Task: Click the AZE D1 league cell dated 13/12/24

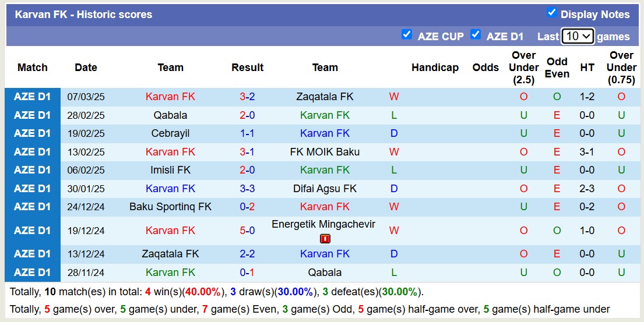Action: click(x=33, y=254)
